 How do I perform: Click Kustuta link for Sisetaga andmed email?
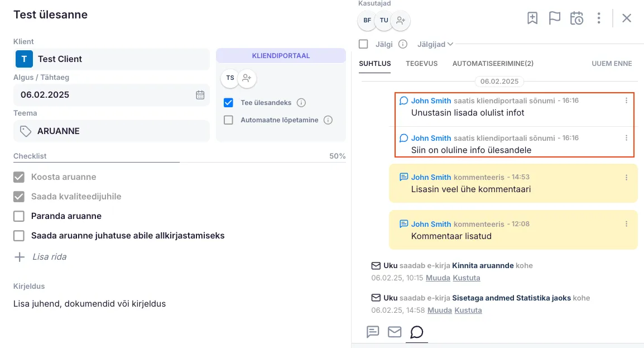coord(468,310)
